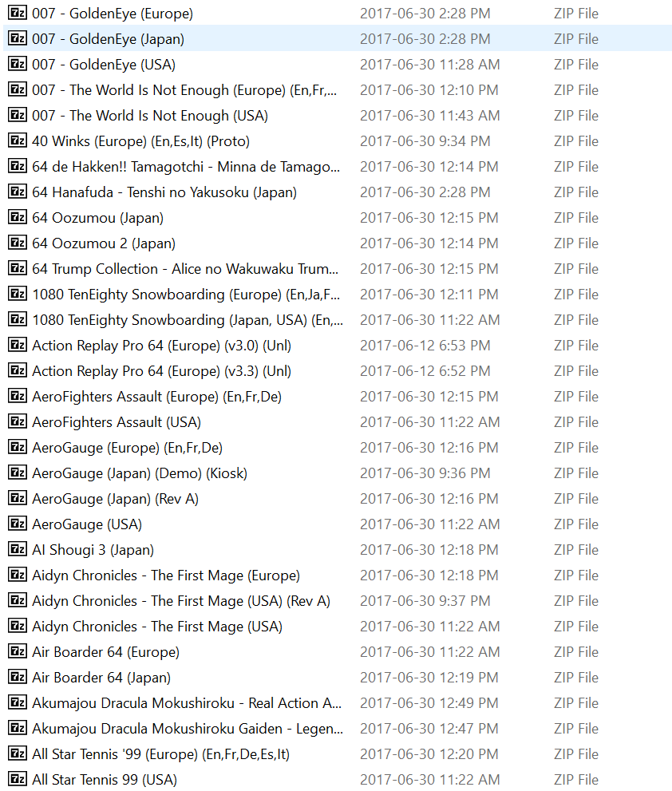
Task: Select 1080 TenEighty Snowboarding (Japan, USA) file
Action: click(x=188, y=320)
